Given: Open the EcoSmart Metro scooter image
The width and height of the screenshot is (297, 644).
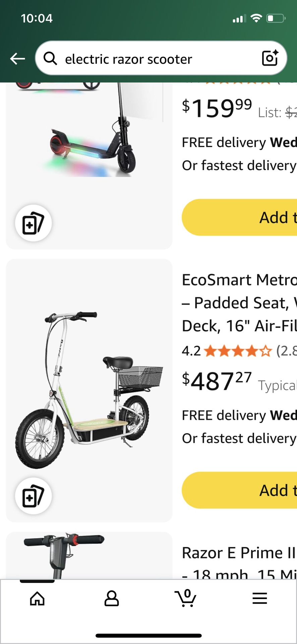Looking at the screenshot, I should 89,389.
